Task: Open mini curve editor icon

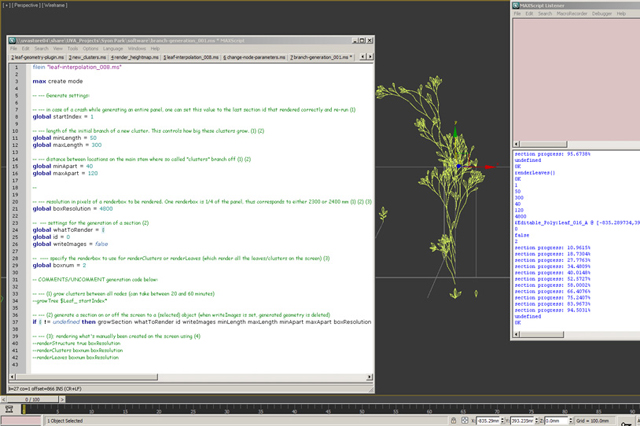Action: coord(9,409)
